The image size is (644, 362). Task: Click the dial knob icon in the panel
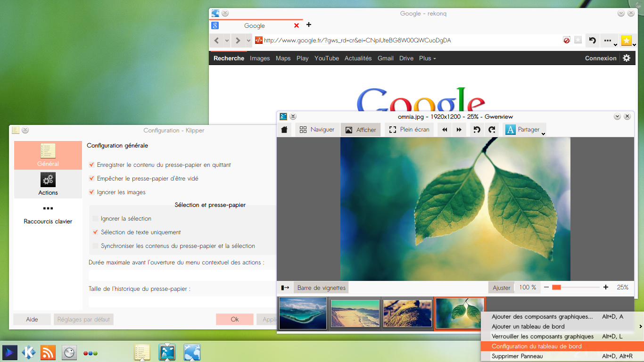pos(69,353)
